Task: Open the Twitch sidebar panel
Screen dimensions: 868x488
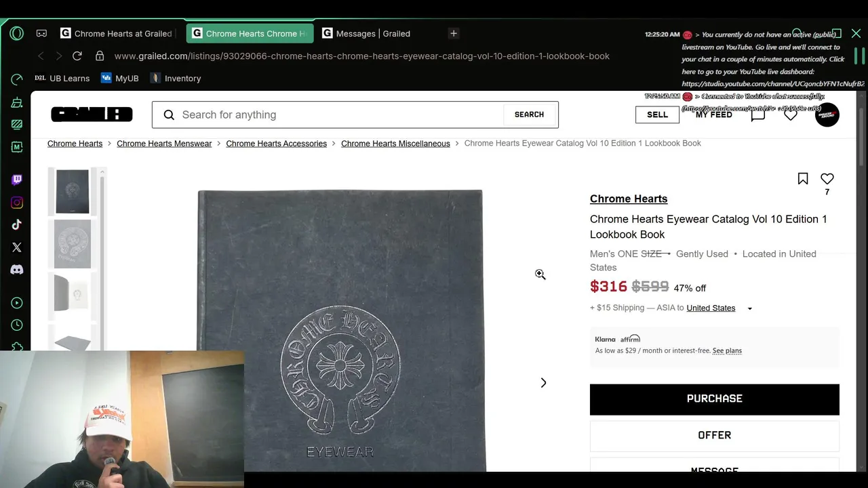Action: click(17, 180)
